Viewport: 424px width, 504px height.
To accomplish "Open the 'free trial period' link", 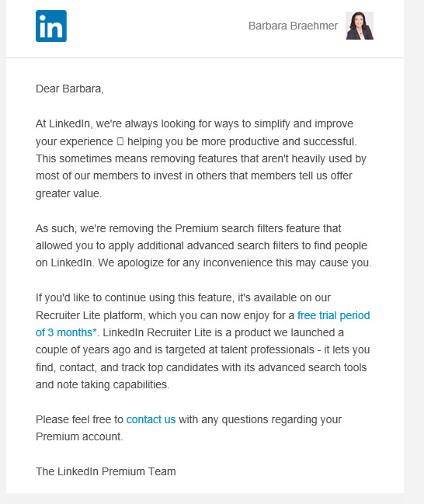I will click(333, 315).
